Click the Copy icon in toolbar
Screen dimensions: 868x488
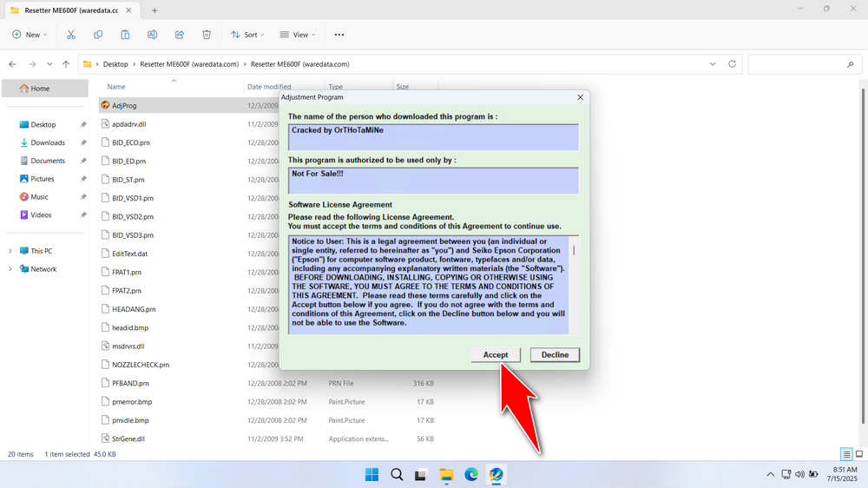pos(98,35)
